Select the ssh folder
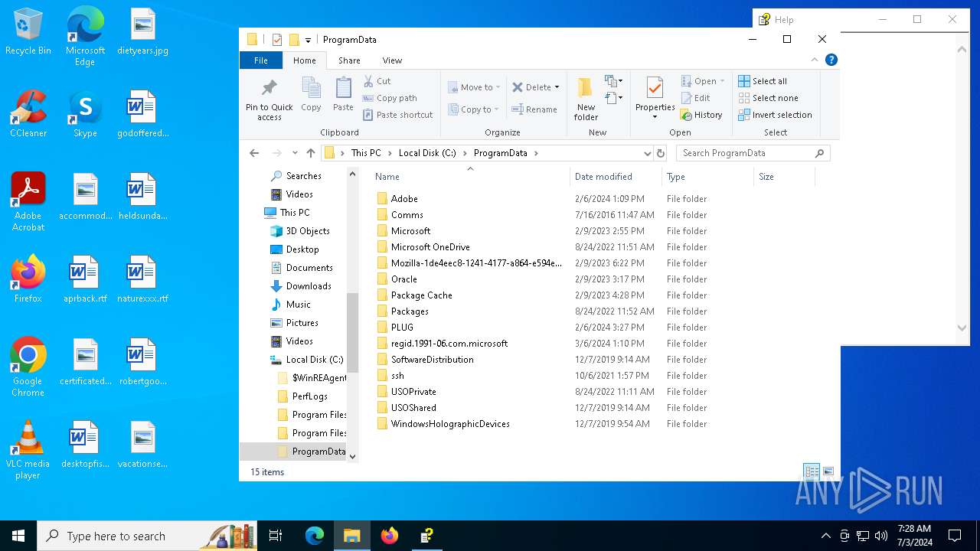Image resolution: width=980 pixels, height=551 pixels. click(397, 376)
